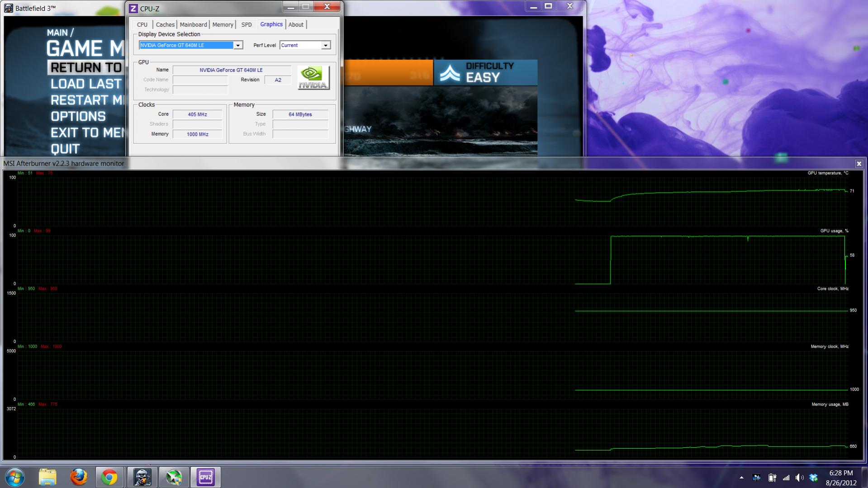
Task: Show hidden tray icons
Action: click(x=741, y=478)
